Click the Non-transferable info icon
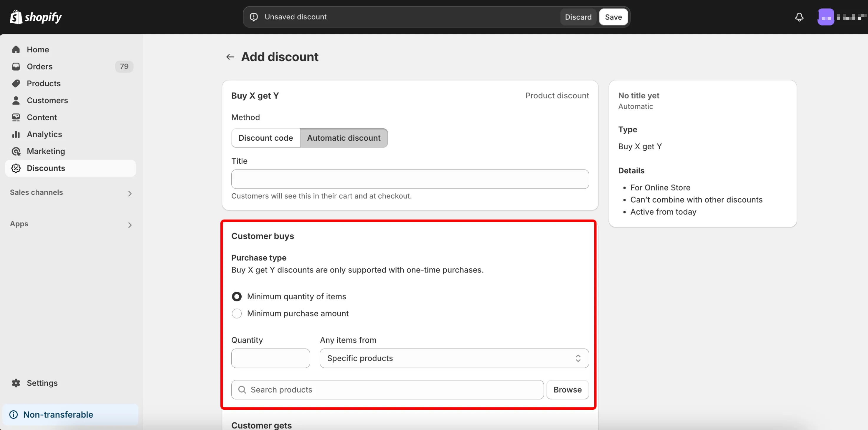Screen dimensions: 868x430 [14, 414]
